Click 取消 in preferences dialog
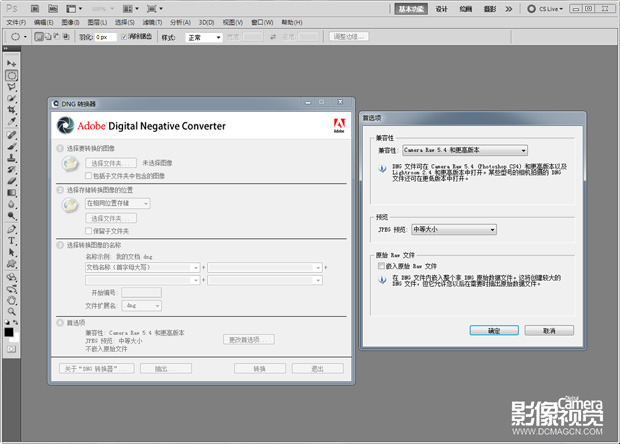This screenshot has height=444, width=620. tap(549, 331)
